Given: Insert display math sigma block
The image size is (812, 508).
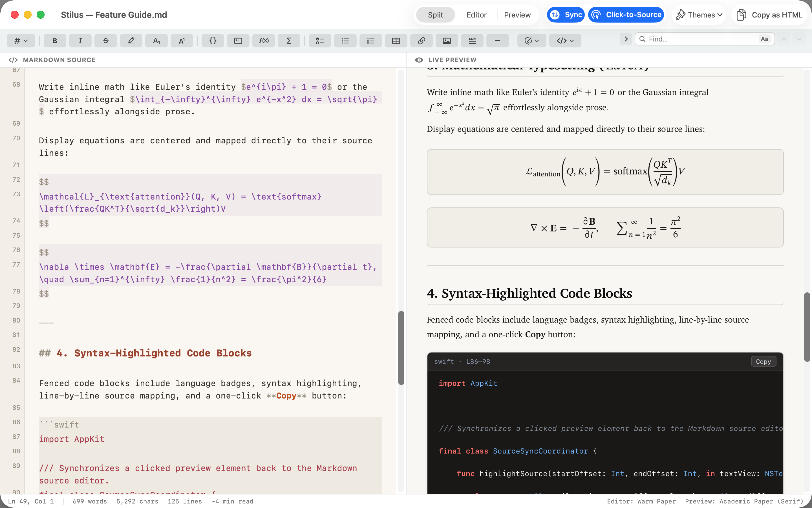Looking at the screenshot, I should tap(289, 41).
